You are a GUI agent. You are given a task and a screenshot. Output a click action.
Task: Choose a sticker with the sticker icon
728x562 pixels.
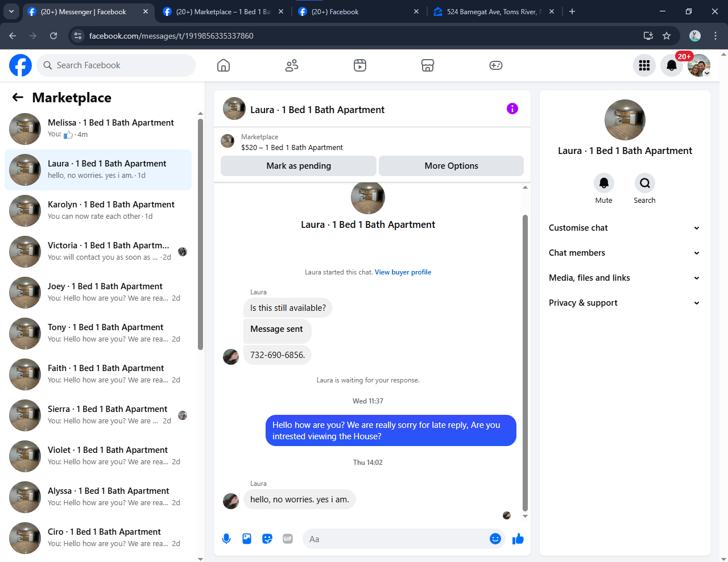pyautogui.click(x=267, y=539)
